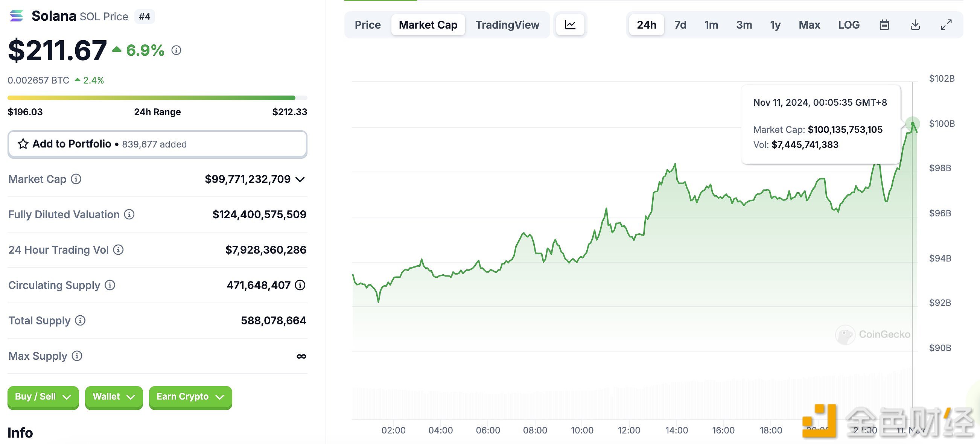Click the $7,928,360,286 trading volume value
Screen dimensions: 980x444
click(266, 249)
